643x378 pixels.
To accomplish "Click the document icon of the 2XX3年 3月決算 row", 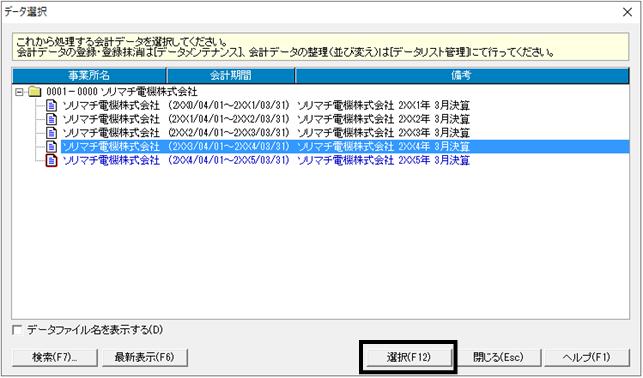I will pos(51,133).
